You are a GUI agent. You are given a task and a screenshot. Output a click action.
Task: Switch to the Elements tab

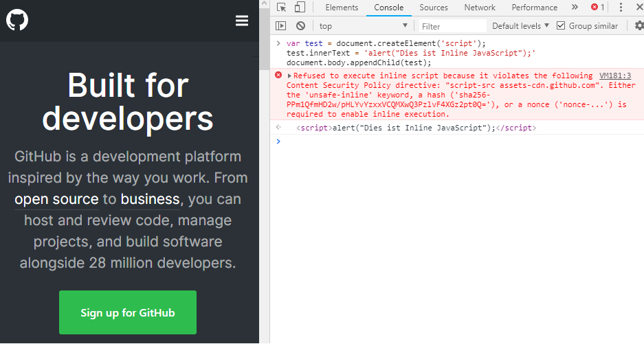[x=342, y=8]
